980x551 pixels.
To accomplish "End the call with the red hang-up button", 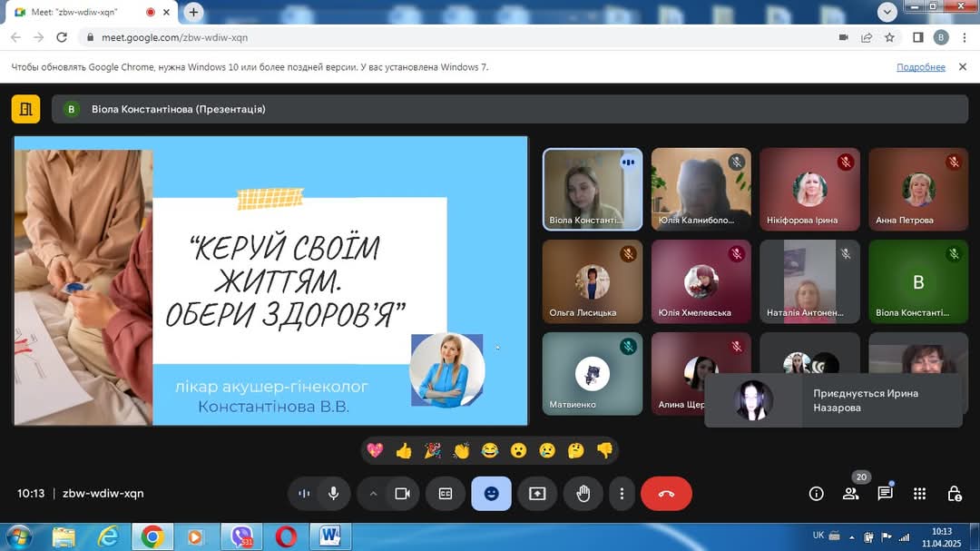I will (x=666, y=494).
